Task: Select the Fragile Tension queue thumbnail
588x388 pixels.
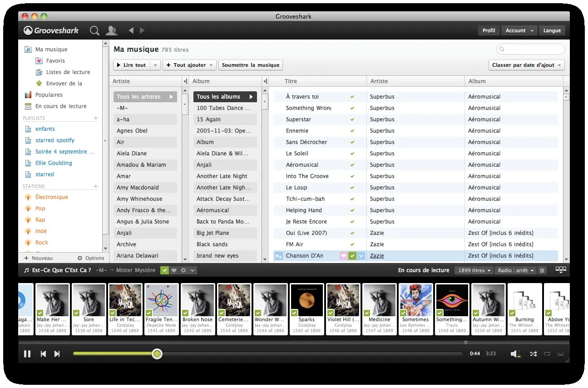Action: [x=162, y=309]
